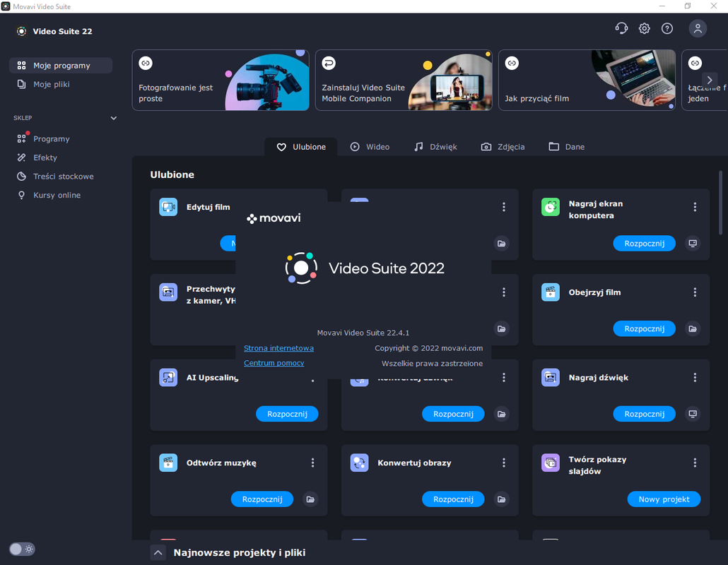Switch to the Wideo tab
This screenshot has width=728, height=565.
pyautogui.click(x=370, y=147)
